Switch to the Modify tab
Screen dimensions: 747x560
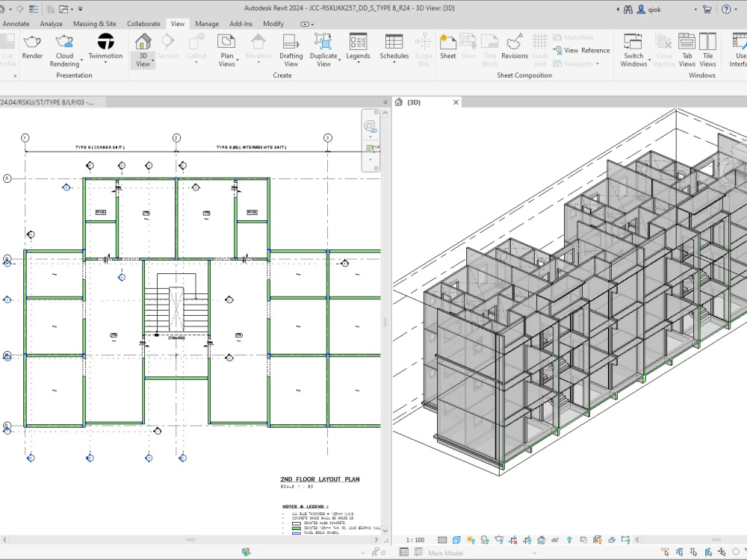pos(273,24)
